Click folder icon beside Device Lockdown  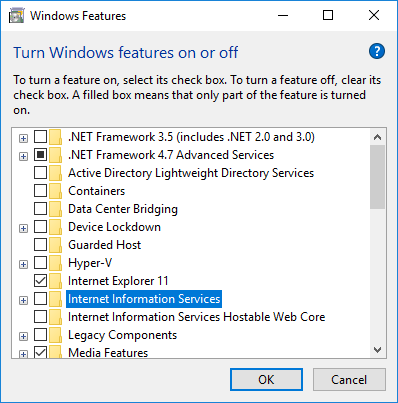pyautogui.click(x=56, y=227)
